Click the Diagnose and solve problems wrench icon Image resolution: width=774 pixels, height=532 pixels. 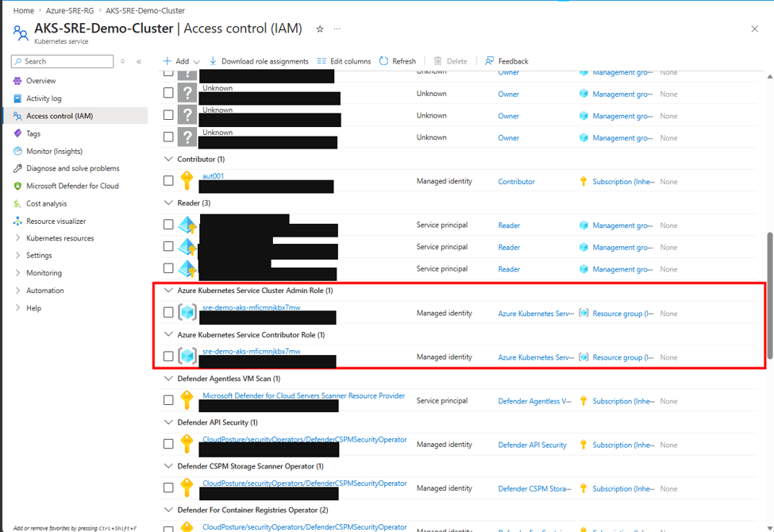tap(17, 168)
